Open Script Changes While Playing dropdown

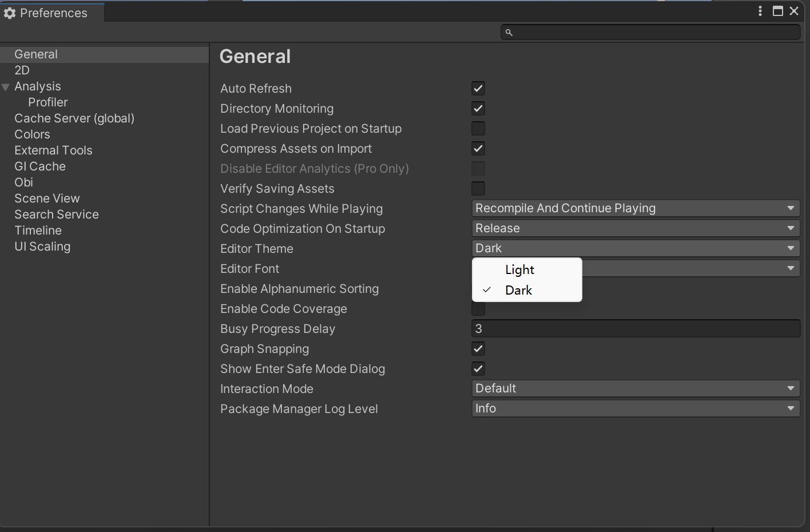click(x=636, y=208)
